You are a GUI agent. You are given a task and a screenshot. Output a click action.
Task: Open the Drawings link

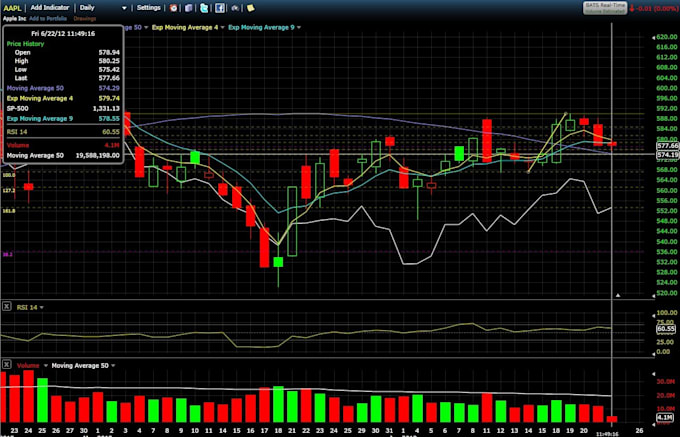coord(85,19)
